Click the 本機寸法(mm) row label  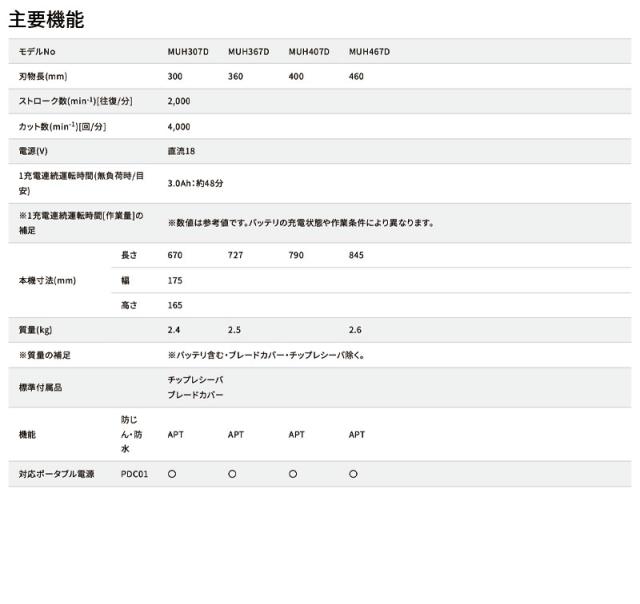pyautogui.click(x=47, y=280)
